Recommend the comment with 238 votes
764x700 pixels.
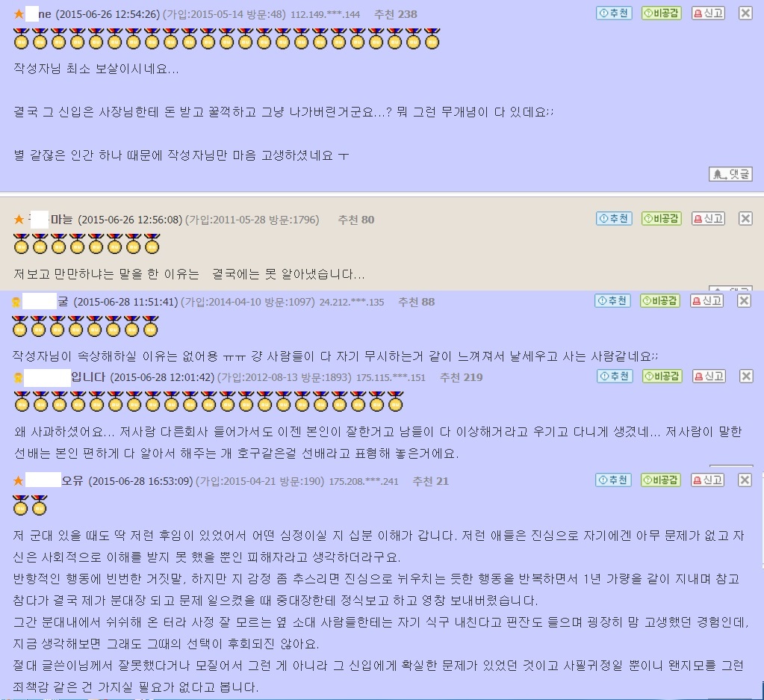click(614, 13)
